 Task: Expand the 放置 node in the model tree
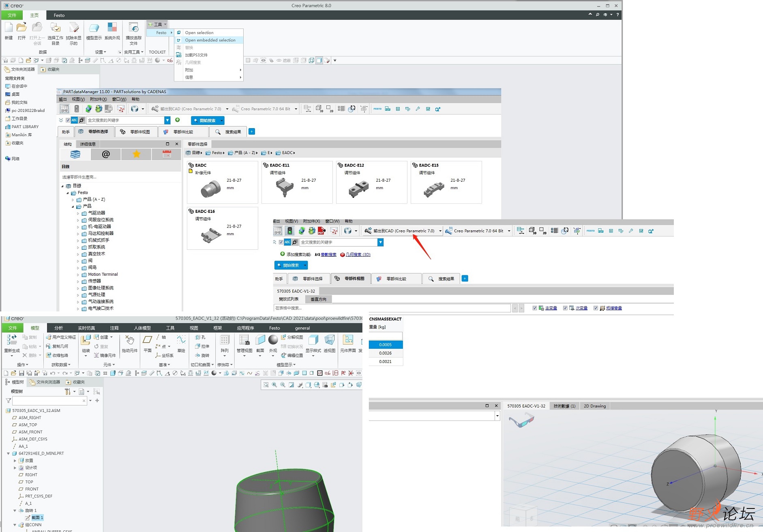click(x=15, y=461)
